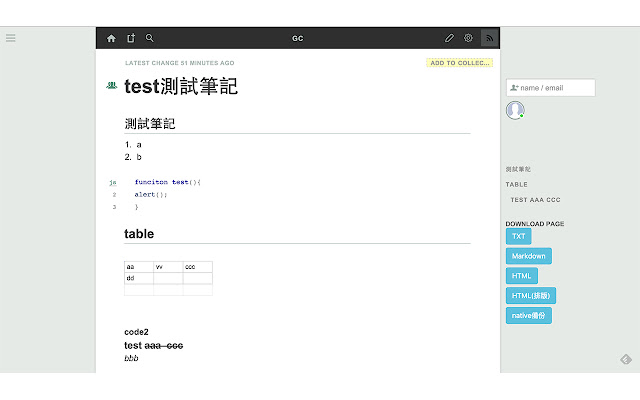Click the js language label of the code block
This screenshot has height=400, width=640.
click(113, 182)
